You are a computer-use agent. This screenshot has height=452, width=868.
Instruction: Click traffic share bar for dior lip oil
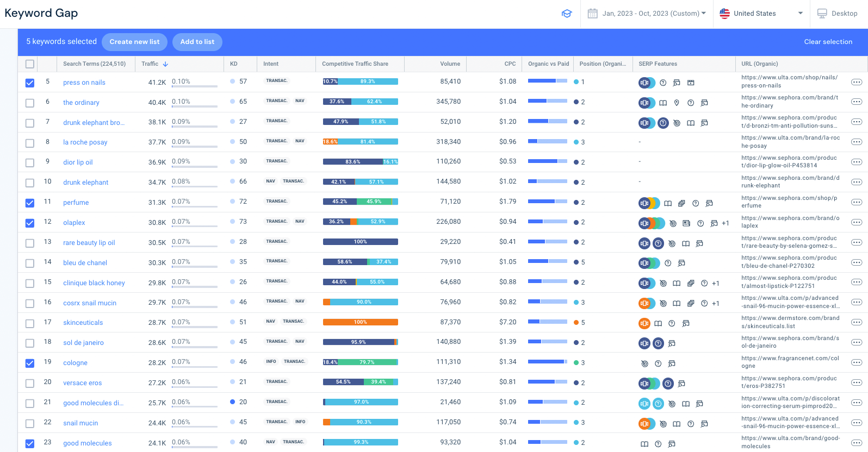(361, 162)
